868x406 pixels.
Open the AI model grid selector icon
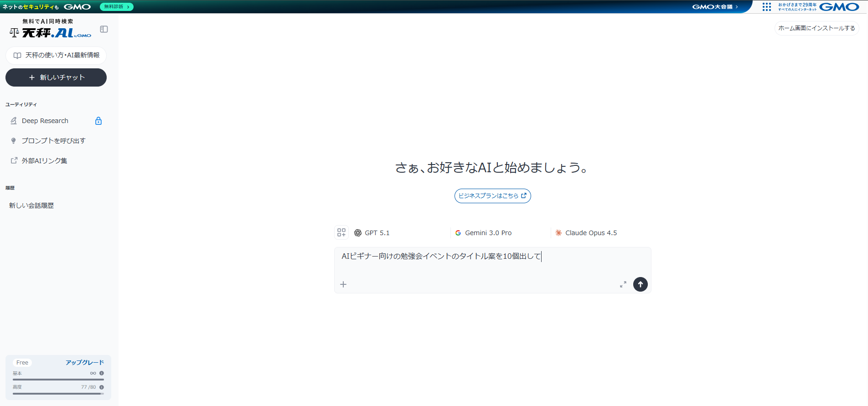[341, 233]
